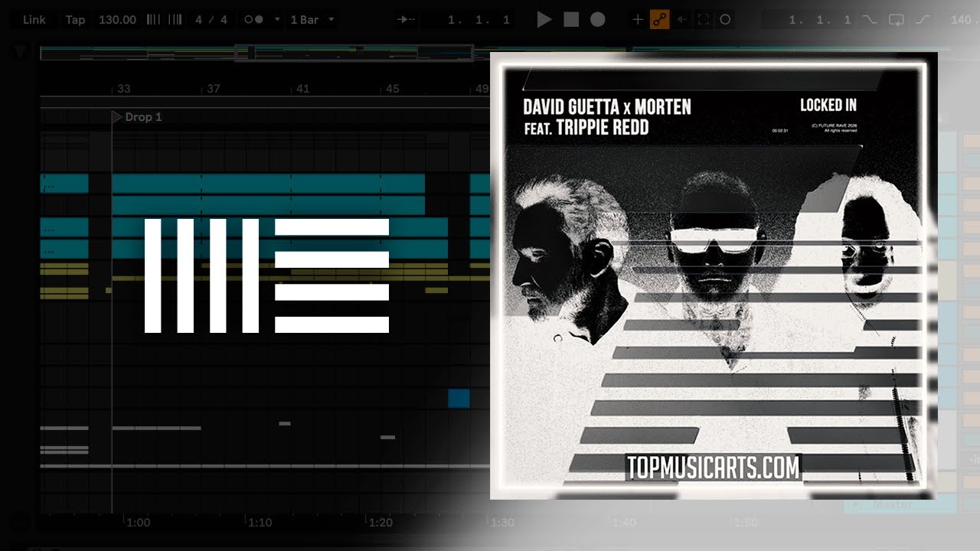This screenshot has width=980, height=551.
Task: Select the small blue clip below teal tracks
Action: coord(459,398)
